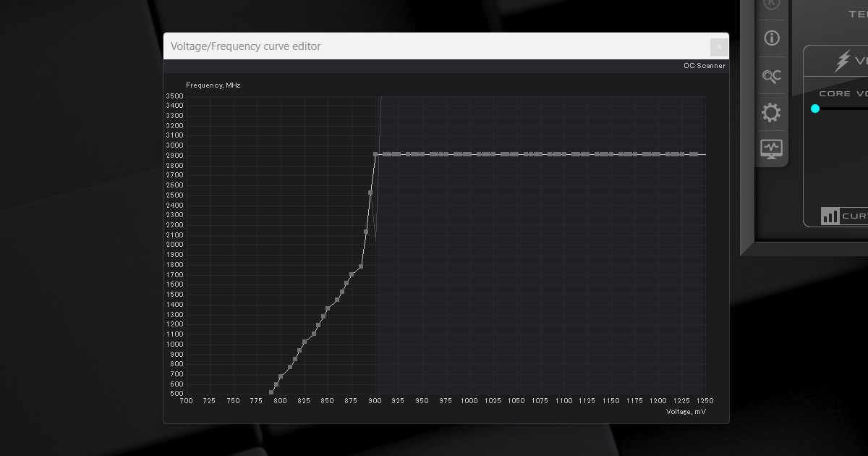Launch the OC scanner magnifier icon

pyautogui.click(x=772, y=75)
